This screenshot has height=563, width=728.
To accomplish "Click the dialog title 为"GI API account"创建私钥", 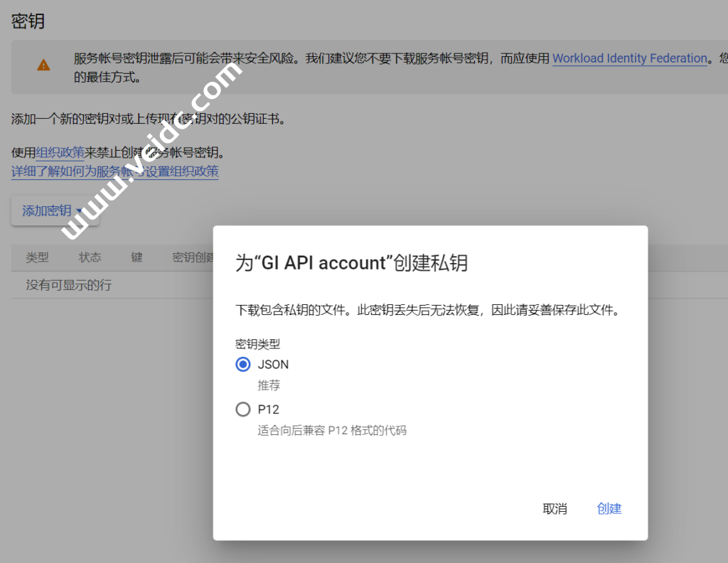I will click(351, 263).
